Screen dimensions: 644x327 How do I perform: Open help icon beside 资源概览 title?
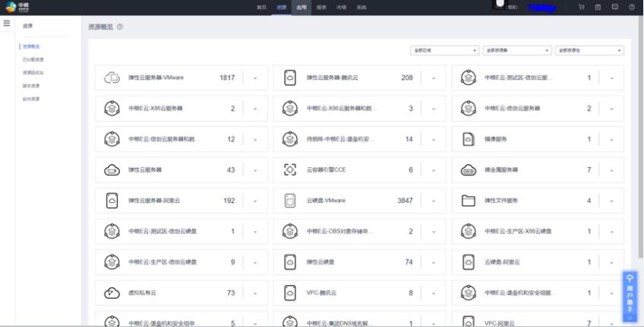click(x=120, y=27)
